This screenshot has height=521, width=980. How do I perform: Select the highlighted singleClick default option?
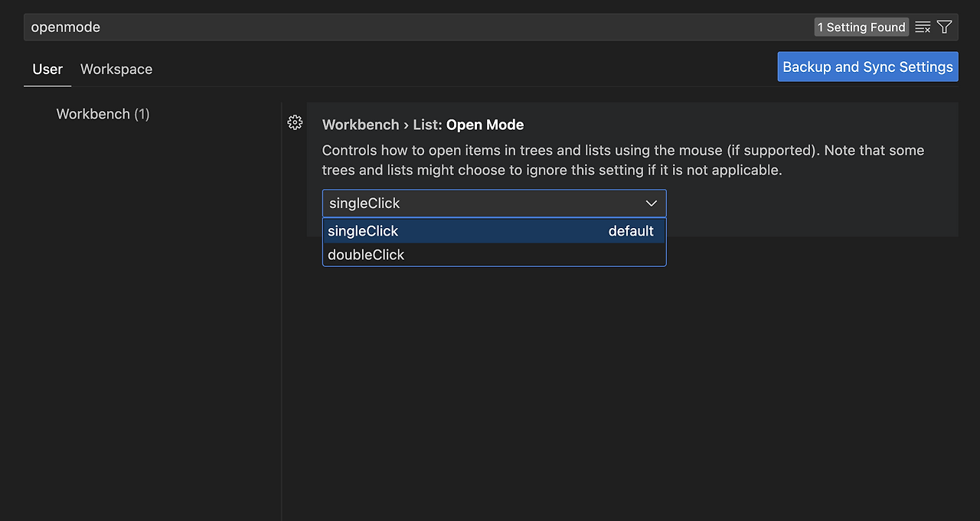click(363, 230)
